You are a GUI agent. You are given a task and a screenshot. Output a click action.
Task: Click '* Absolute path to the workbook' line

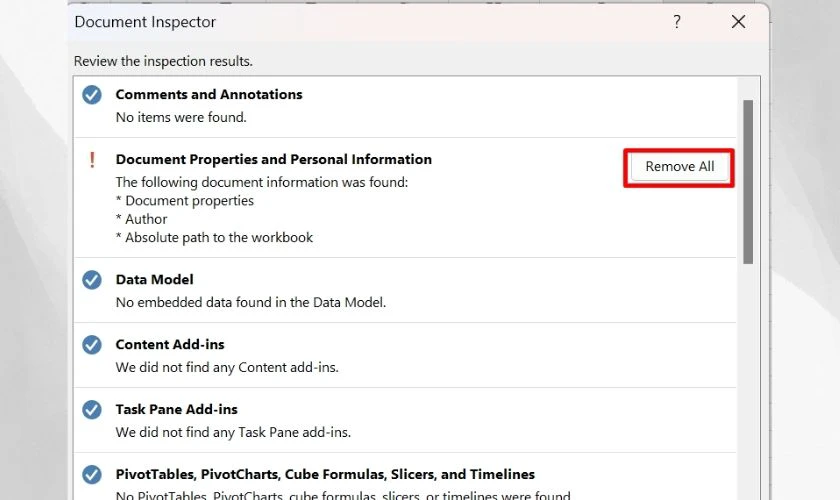coord(214,237)
